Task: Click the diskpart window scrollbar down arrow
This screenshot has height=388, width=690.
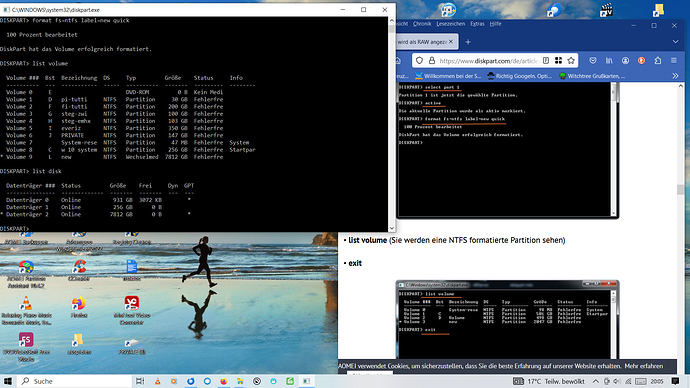Action: (x=392, y=228)
